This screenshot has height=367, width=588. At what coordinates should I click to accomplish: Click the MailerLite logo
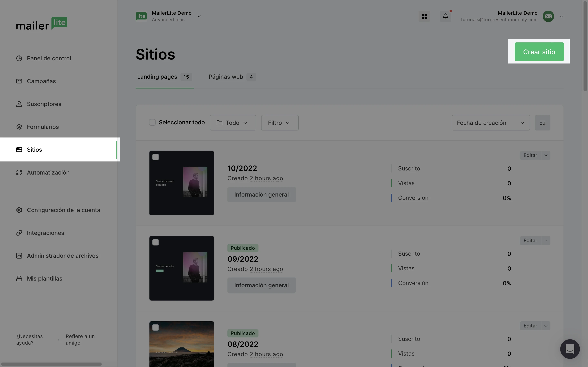tap(42, 23)
